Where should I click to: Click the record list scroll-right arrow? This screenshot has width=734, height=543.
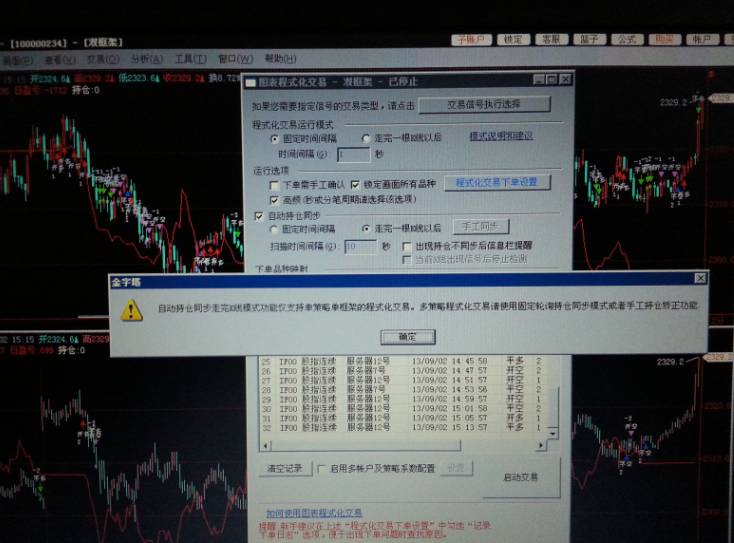point(541,445)
